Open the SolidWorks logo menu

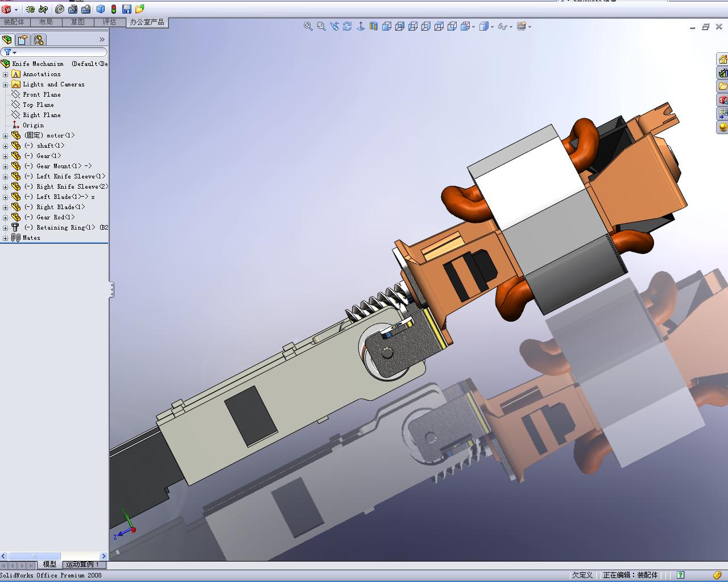tap(6, 9)
